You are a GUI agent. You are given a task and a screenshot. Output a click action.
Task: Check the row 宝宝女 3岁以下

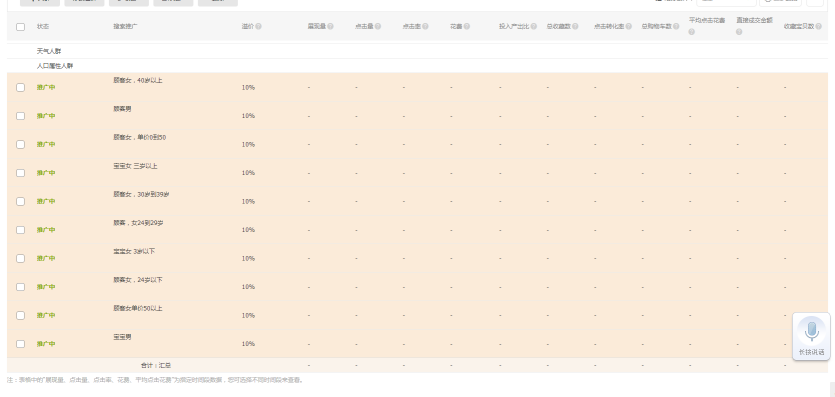(20, 258)
